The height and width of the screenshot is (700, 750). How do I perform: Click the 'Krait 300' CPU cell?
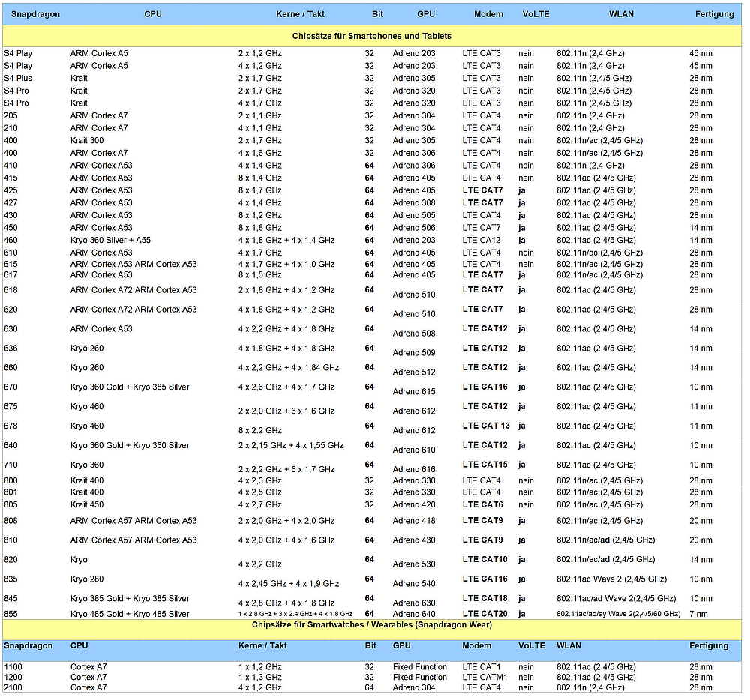(x=87, y=140)
